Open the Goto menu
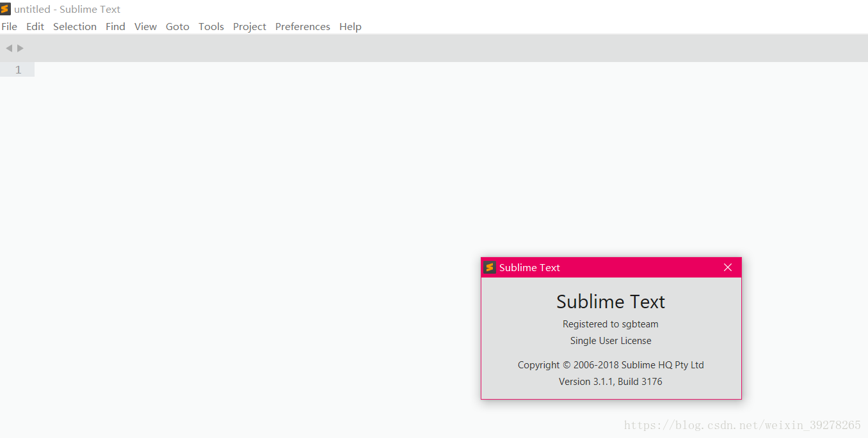Image resolution: width=868 pixels, height=438 pixels. coord(177,26)
